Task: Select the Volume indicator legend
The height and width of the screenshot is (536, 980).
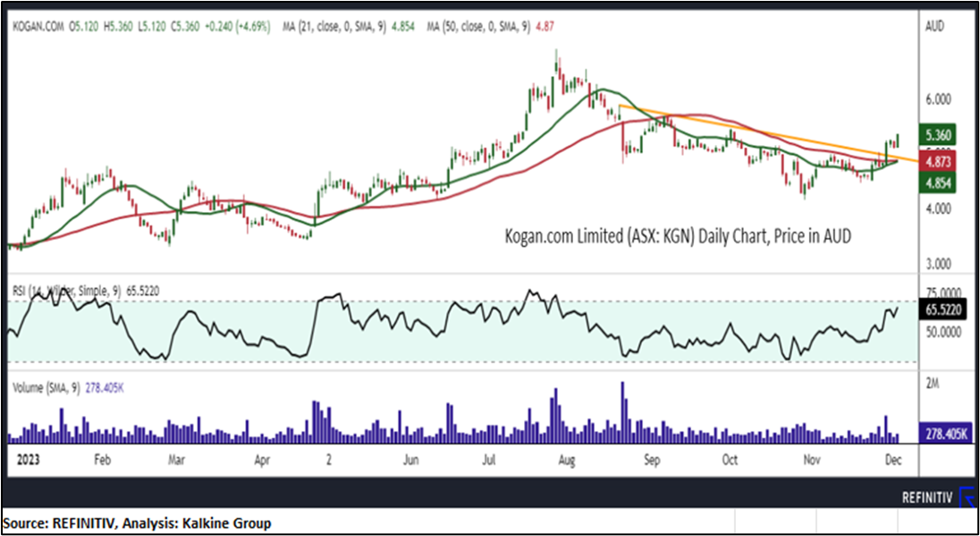Action: click(68, 388)
